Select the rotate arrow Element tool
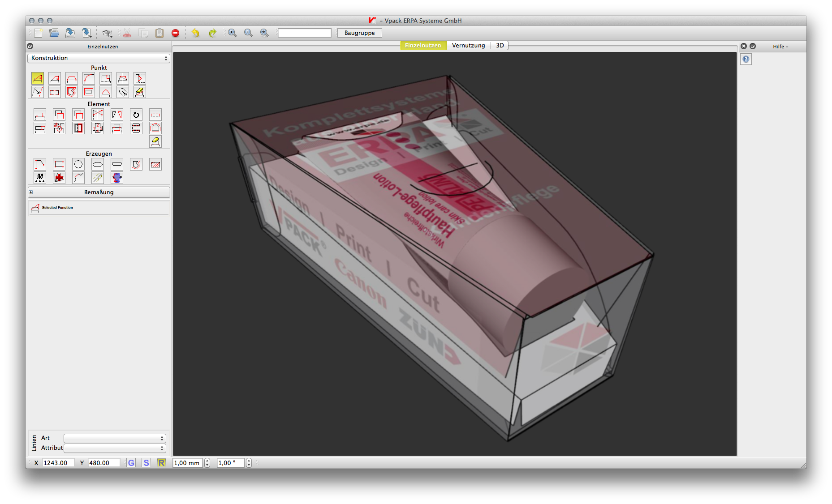This screenshot has width=832, height=504. coord(136,115)
